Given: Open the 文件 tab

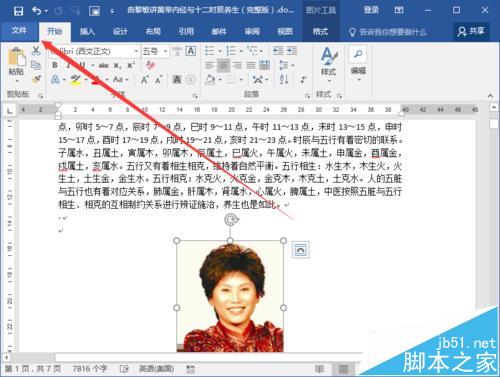Looking at the screenshot, I should pos(19,31).
